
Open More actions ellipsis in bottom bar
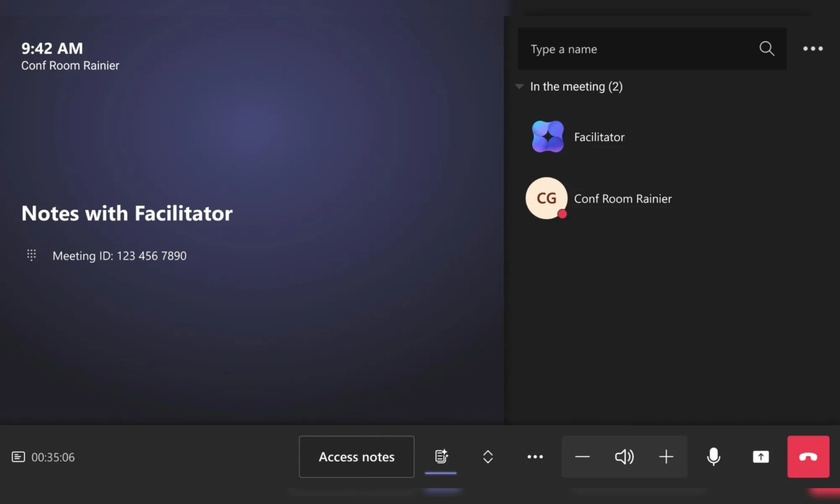click(x=535, y=457)
